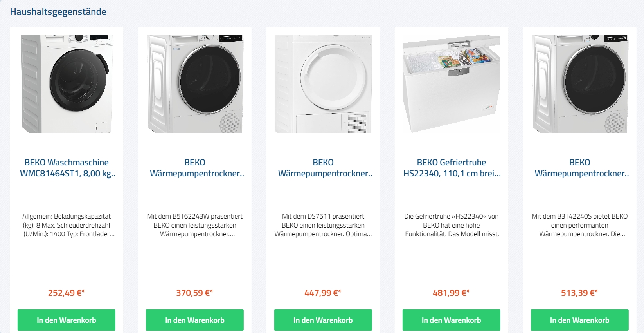Screen dimensions: 644x333
Task: Add the 252,49 € washing machine to cart
Action: click(67, 320)
